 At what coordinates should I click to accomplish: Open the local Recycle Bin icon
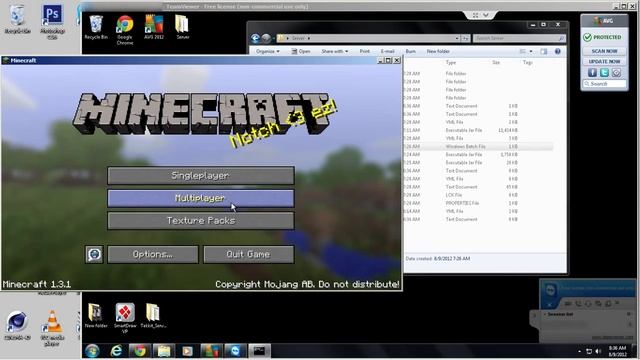tap(17, 20)
